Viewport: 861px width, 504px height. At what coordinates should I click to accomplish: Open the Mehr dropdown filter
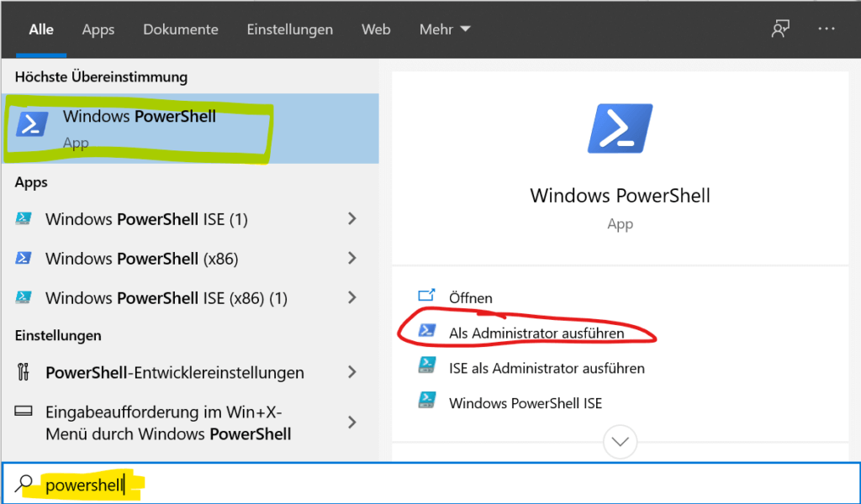click(x=445, y=29)
